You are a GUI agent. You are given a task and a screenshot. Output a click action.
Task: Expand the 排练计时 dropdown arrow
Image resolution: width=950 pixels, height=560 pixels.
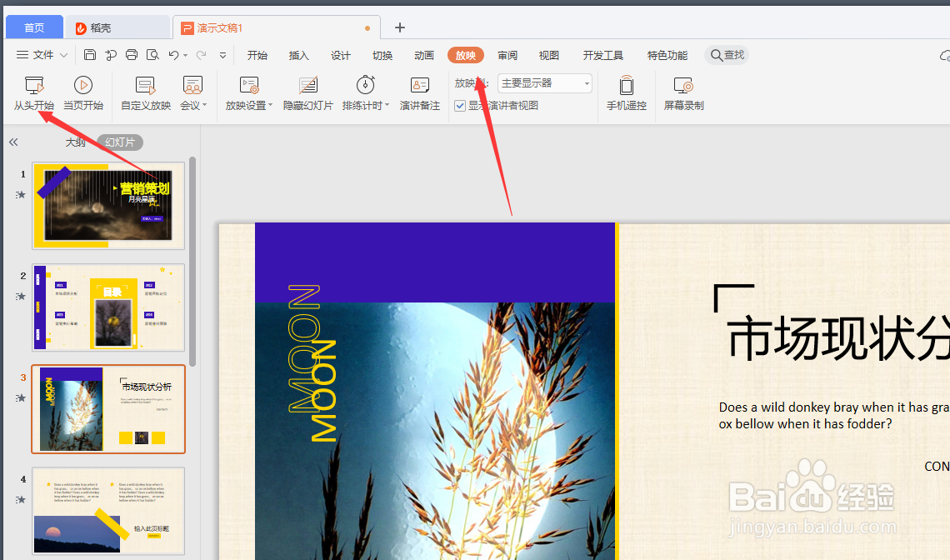[x=387, y=105]
